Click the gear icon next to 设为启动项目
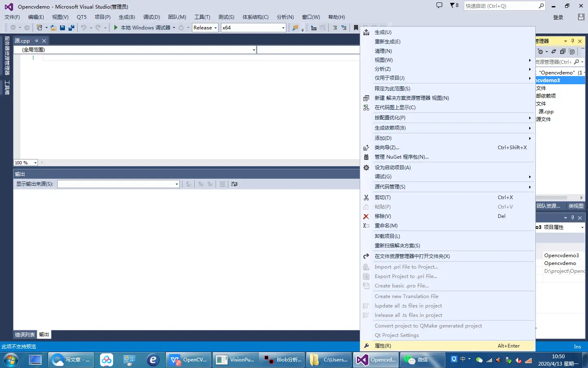 pos(366,168)
